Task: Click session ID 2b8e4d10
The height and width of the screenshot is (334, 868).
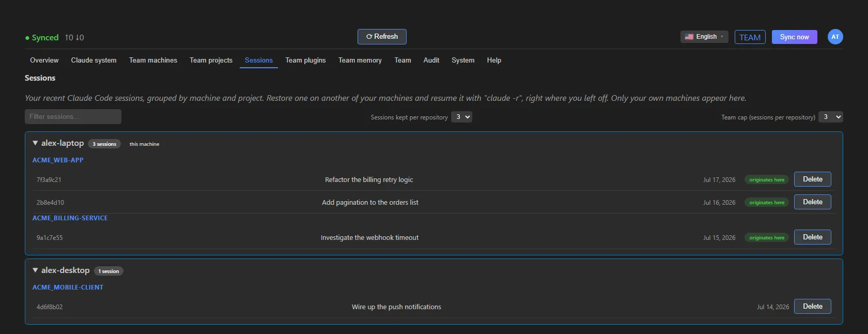Action: [50, 203]
